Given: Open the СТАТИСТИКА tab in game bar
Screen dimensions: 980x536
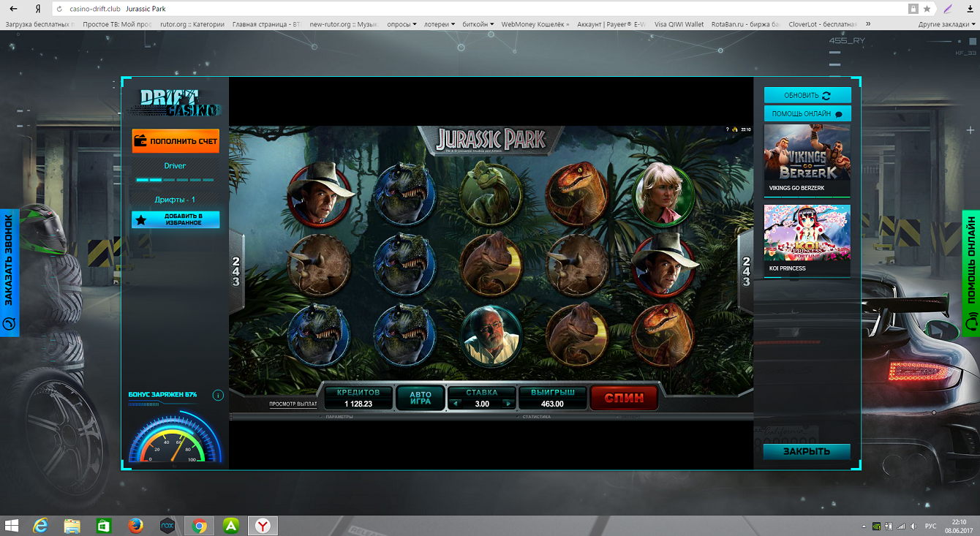Looking at the screenshot, I should tap(536, 417).
